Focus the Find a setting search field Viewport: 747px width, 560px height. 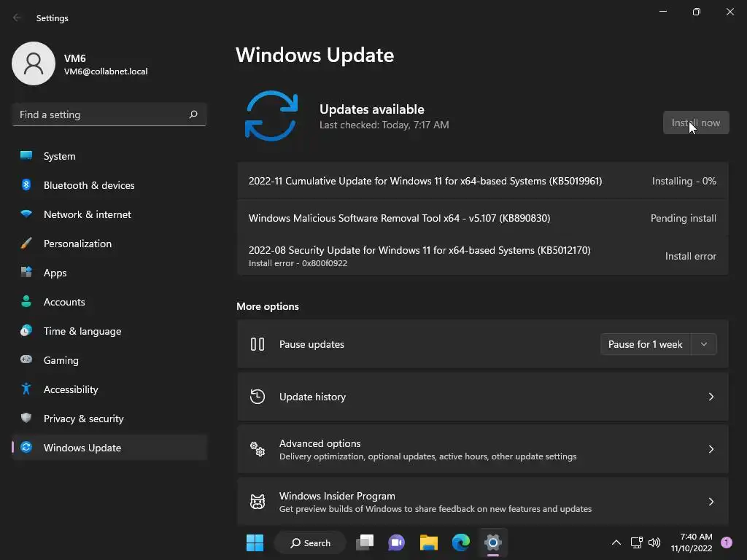[109, 114]
